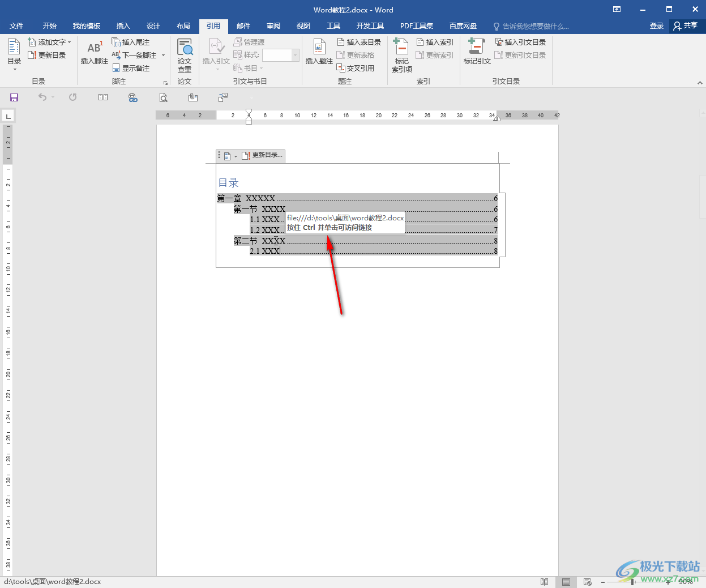Screen dimensions: 706x588
Task: Click TOC entry 2.1 XXX
Action: tap(374, 251)
